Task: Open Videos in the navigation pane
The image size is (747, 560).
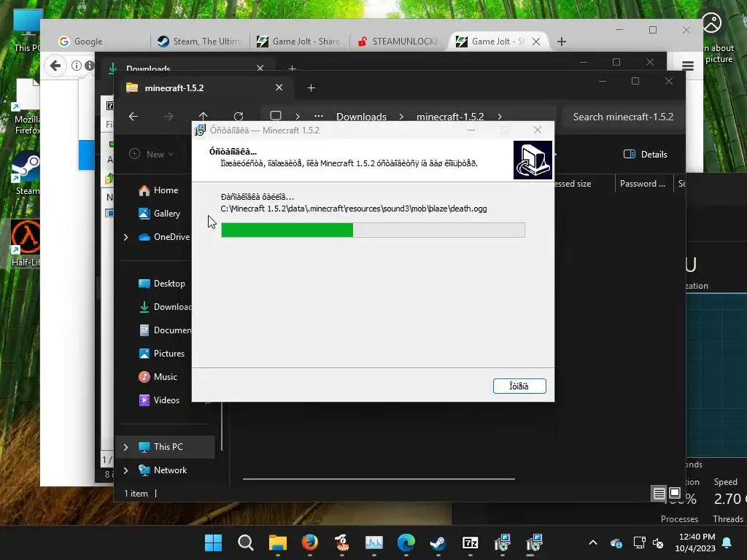Action: (159, 400)
